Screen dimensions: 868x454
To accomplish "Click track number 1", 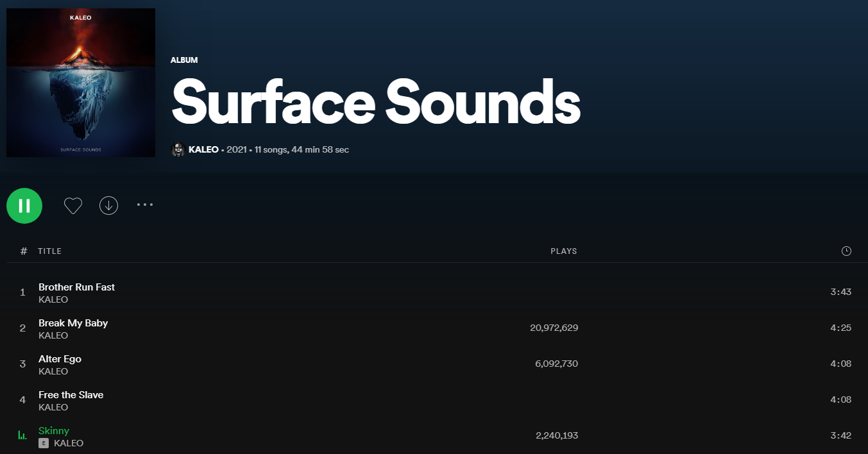I will pos(22,292).
